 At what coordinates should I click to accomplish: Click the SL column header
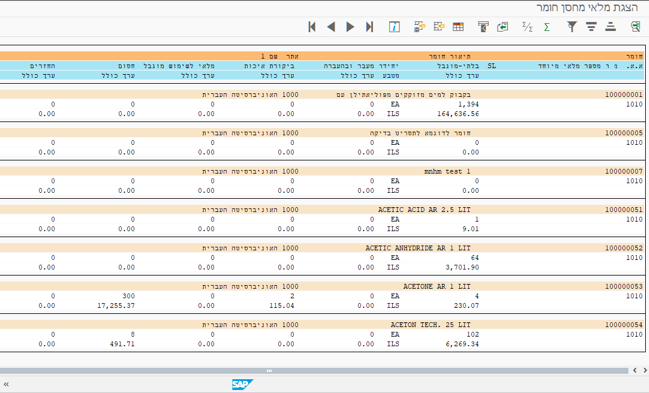(492, 66)
